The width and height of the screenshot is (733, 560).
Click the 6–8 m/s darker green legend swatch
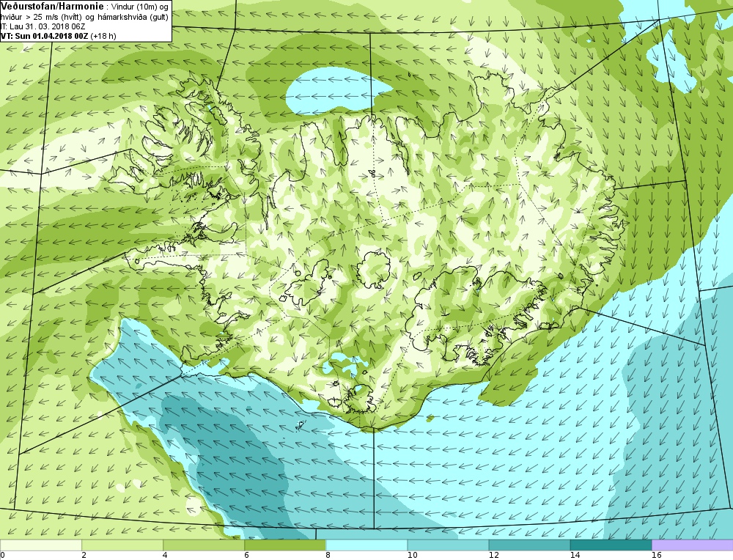285,545
